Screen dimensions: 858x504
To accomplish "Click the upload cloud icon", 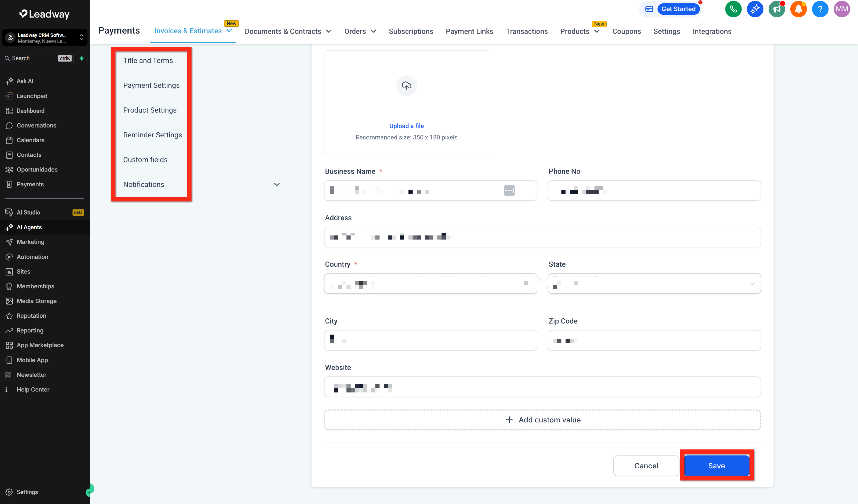I will click(407, 86).
